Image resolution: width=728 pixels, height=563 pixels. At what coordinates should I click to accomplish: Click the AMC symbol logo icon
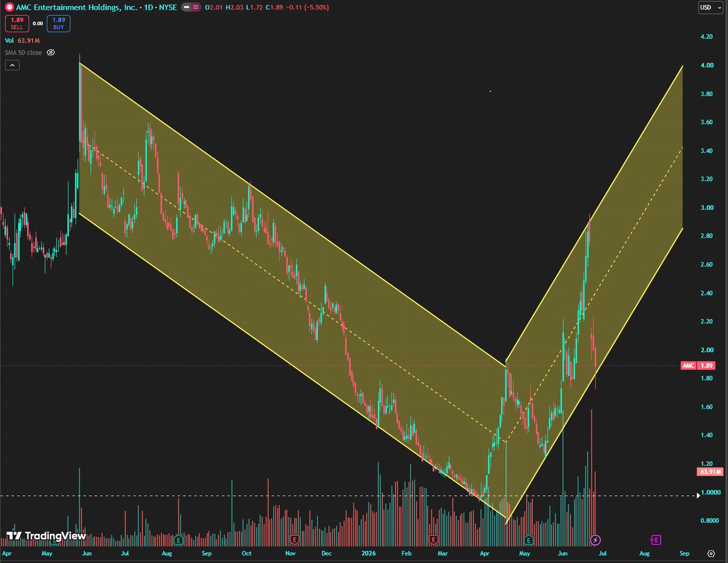(9, 7)
